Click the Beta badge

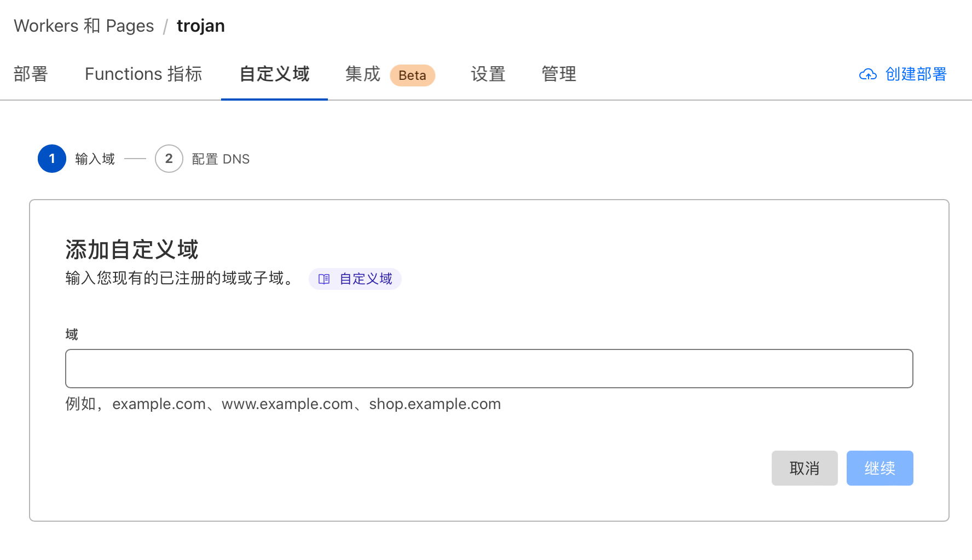(x=412, y=75)
